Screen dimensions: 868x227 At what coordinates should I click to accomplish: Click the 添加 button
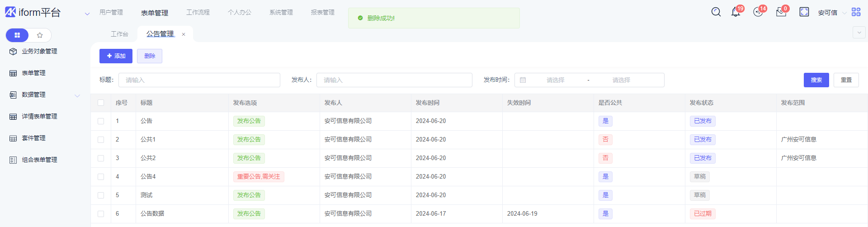click(x=116, y=56)
